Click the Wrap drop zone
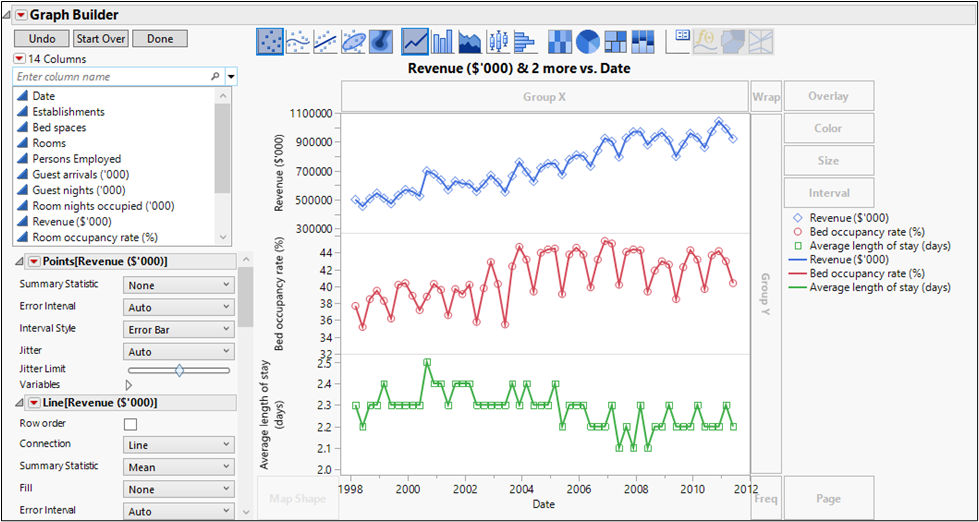The image size is (979, 522). pyautogui.click(x=766, y=97)
